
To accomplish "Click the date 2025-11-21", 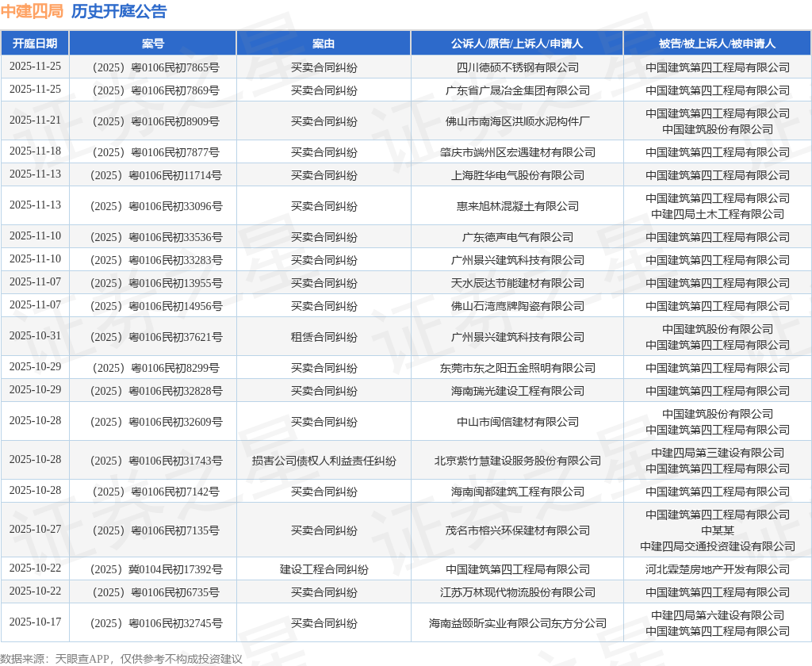I will pyautogui.click(x=35, y=121).
